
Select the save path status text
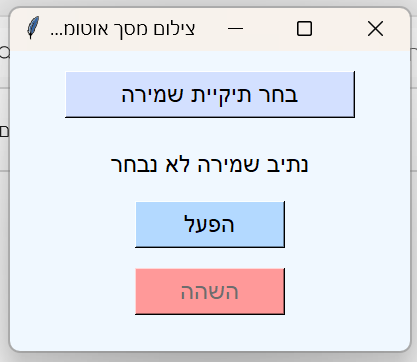pos(209,164)
